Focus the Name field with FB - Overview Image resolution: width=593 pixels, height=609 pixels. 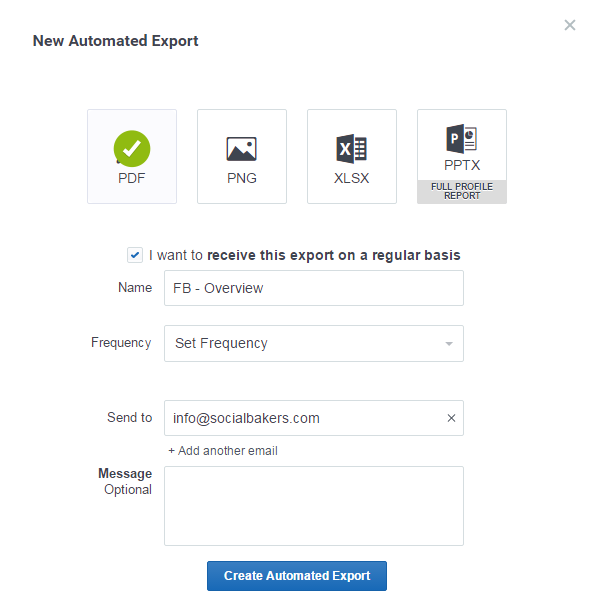314,288
